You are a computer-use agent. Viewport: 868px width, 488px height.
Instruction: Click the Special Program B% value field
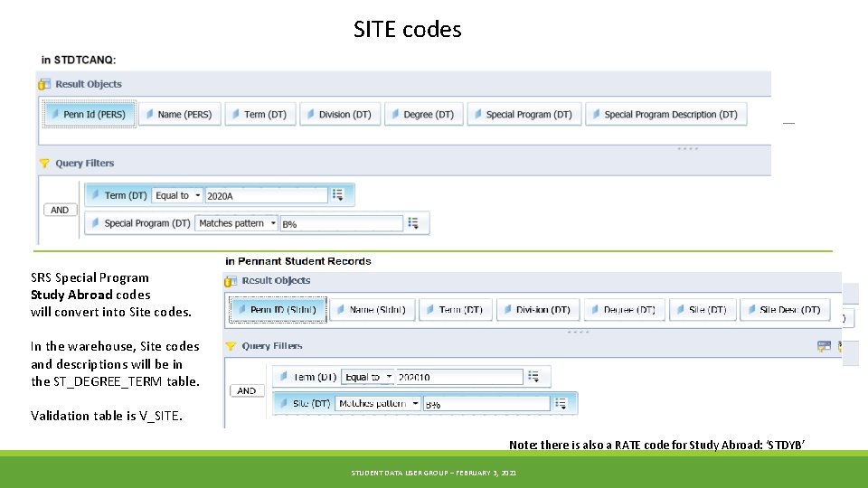click(341, 223)
